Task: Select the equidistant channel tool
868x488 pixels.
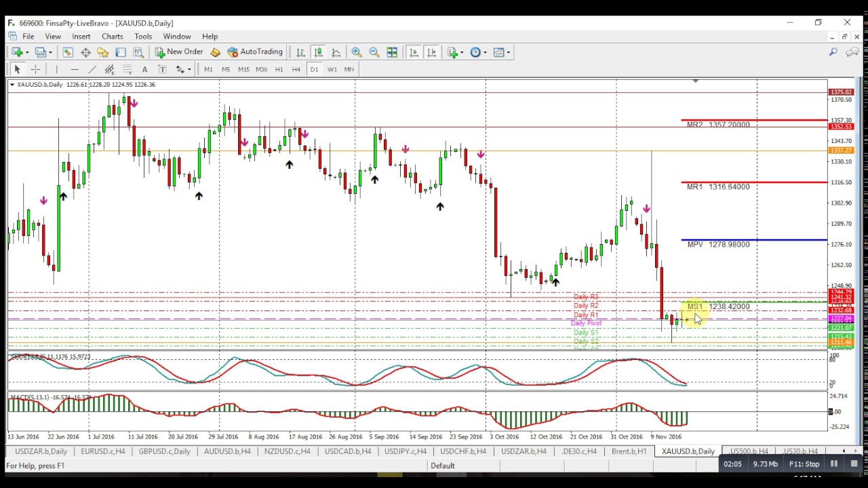Action: 109,69
